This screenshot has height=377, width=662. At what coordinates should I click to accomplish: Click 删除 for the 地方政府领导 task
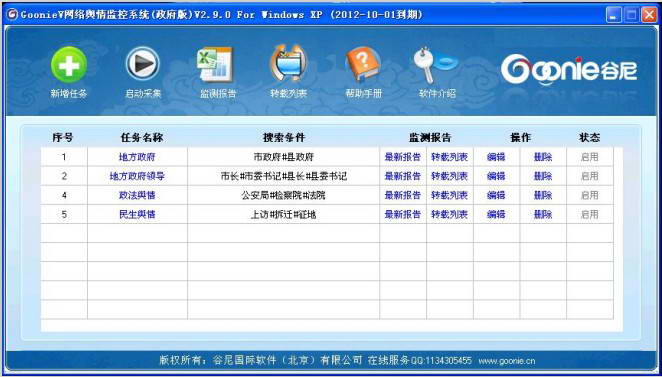coord(543,176)
